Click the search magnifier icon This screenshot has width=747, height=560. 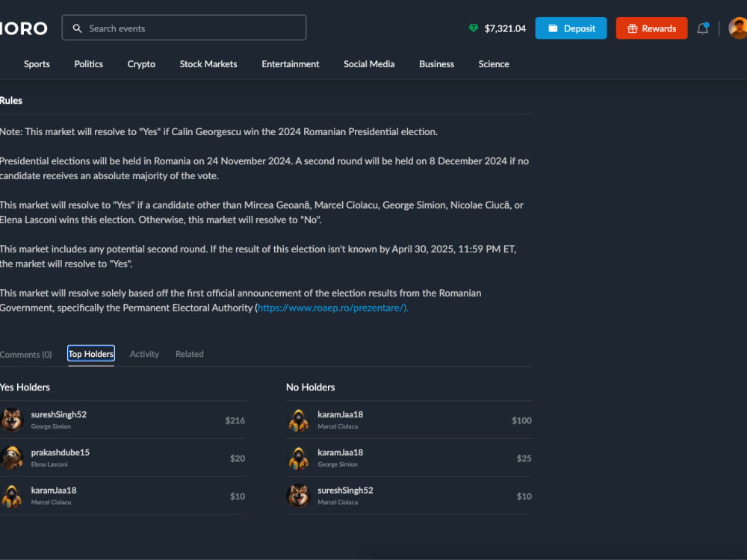coord(77,28)
